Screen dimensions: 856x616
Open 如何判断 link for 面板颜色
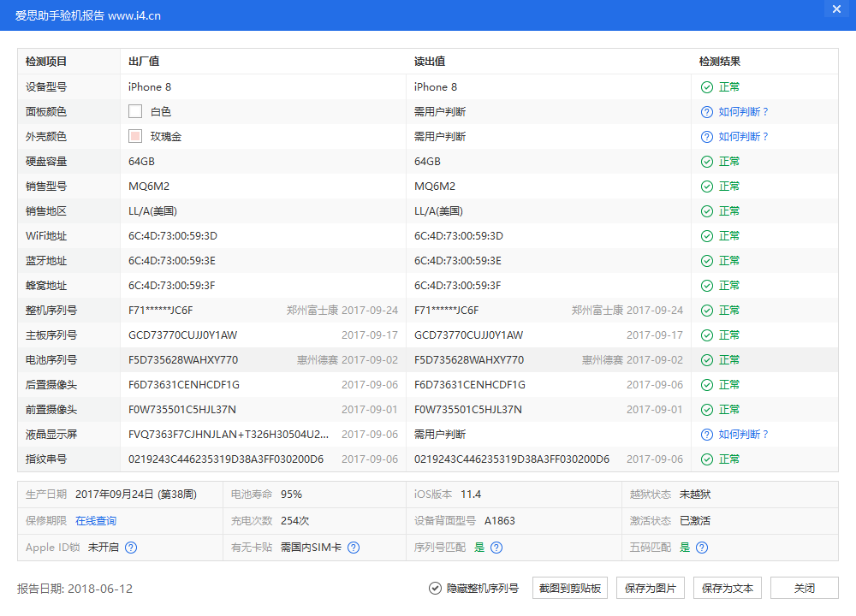[743, 112]
